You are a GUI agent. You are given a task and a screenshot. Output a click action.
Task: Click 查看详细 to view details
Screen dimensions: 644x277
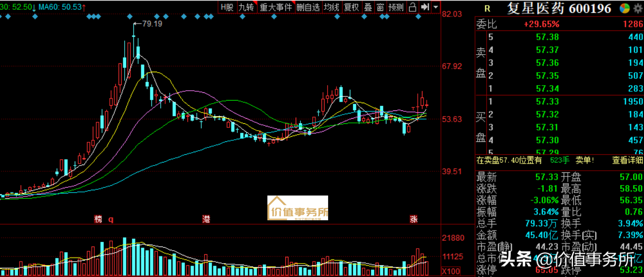point(627,160)
